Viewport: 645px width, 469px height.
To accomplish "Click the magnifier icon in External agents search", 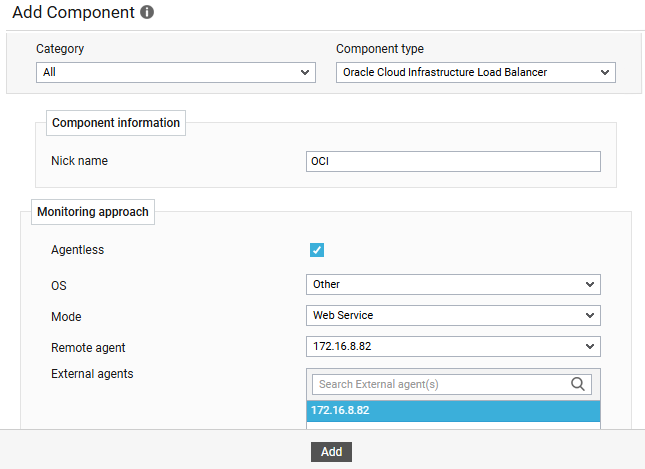I will (578, 384).
